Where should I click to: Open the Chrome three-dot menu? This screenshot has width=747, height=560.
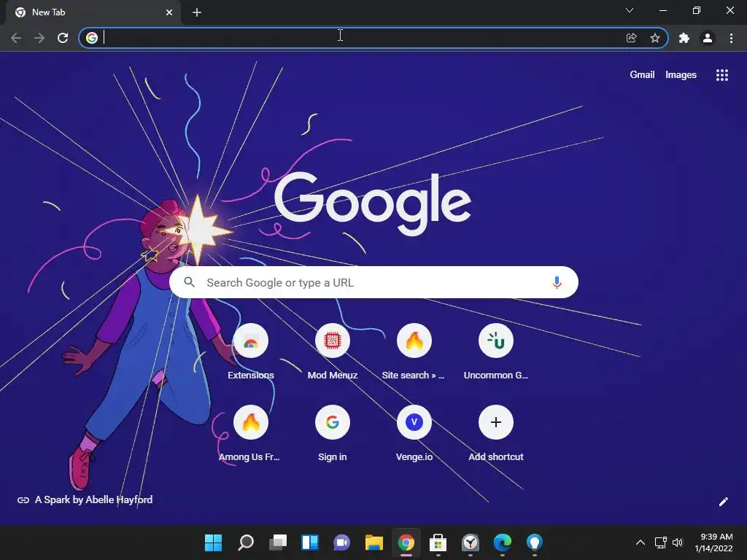[731, 38]
